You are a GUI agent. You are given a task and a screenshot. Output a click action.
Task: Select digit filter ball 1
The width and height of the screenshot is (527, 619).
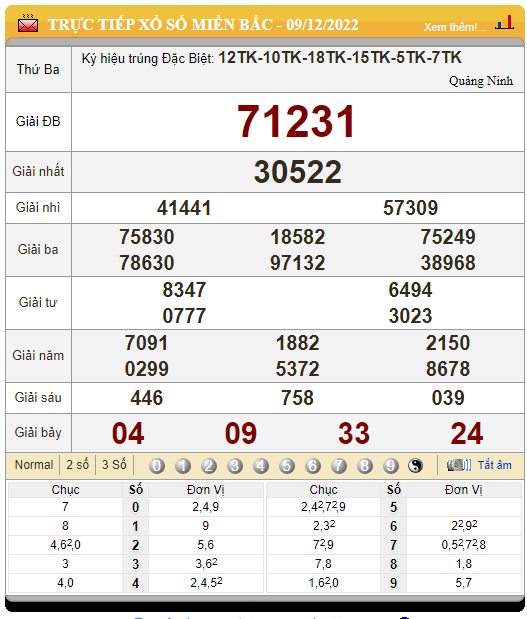[183, 466]
